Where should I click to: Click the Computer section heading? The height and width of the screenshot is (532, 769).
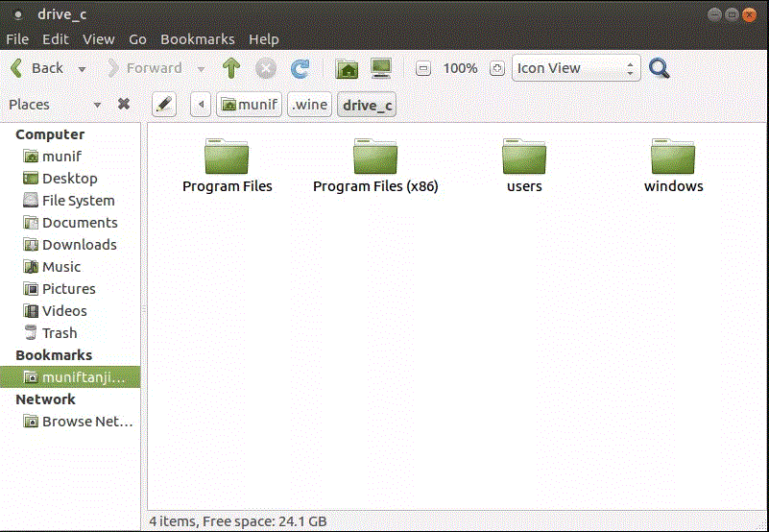[50, 134]
